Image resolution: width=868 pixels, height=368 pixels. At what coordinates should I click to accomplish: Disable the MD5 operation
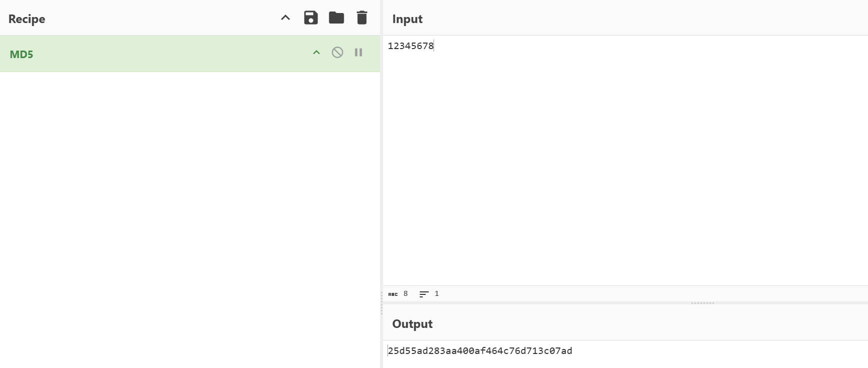[337, 53]
